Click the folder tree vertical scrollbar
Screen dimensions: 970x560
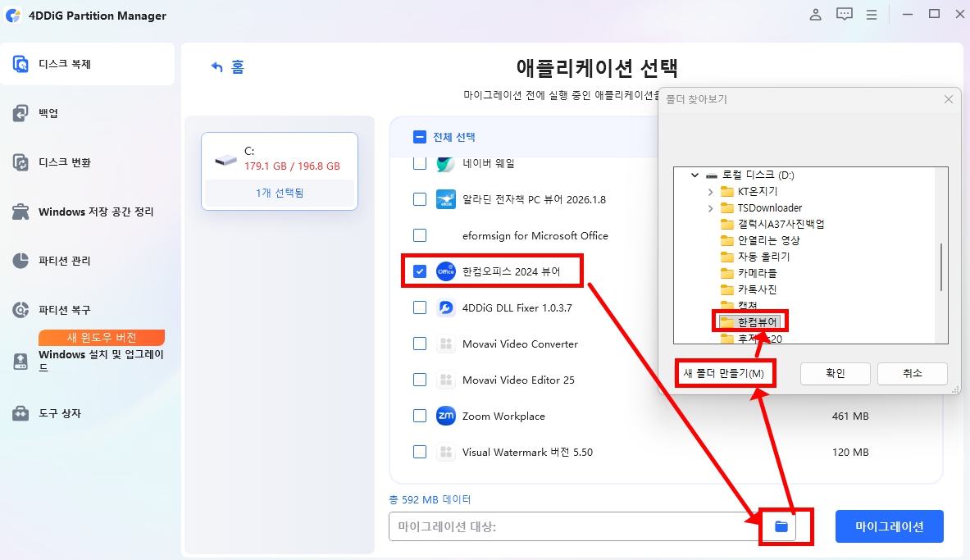[x=941, y=267]
